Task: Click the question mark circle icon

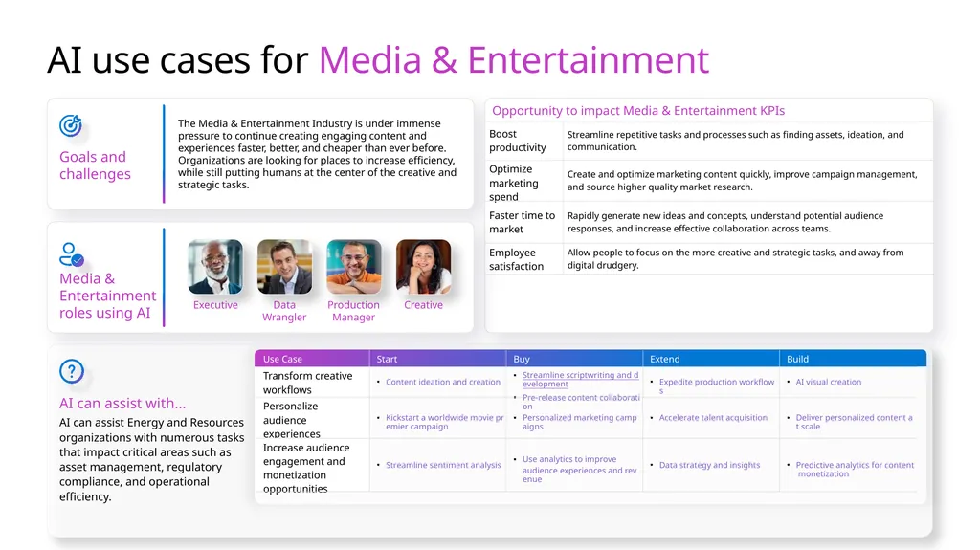Action: coord(72,371)
